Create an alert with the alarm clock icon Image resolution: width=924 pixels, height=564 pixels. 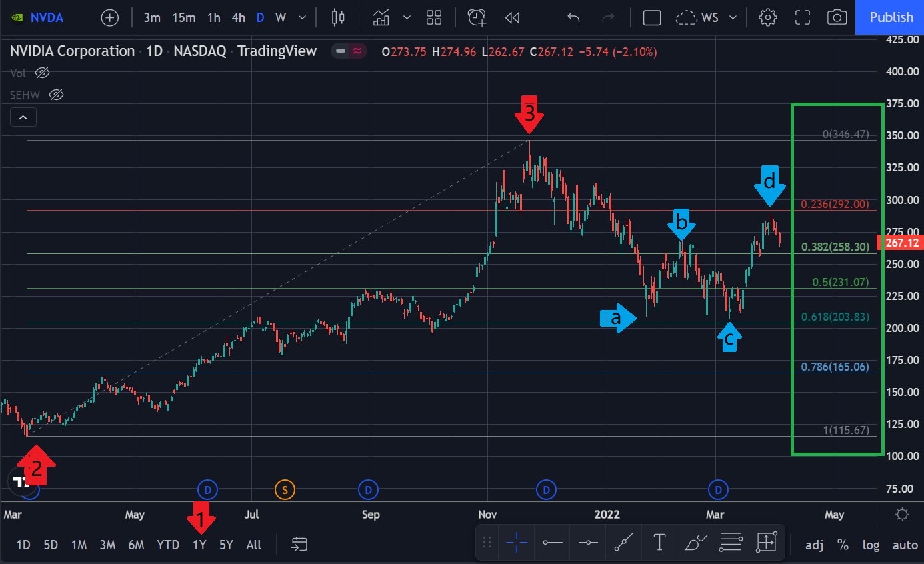pos(477,18)
